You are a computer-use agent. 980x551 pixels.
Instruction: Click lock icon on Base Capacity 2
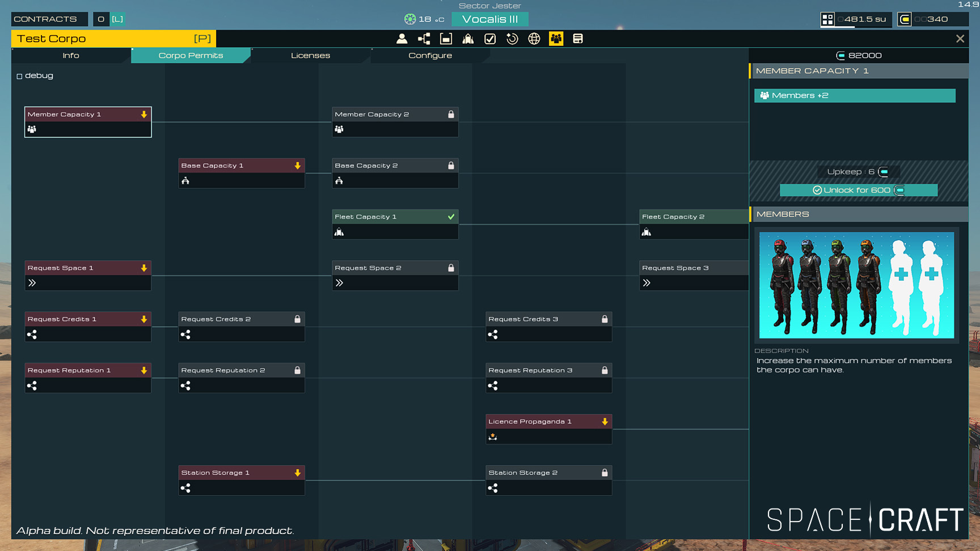[x=451, y=166]
